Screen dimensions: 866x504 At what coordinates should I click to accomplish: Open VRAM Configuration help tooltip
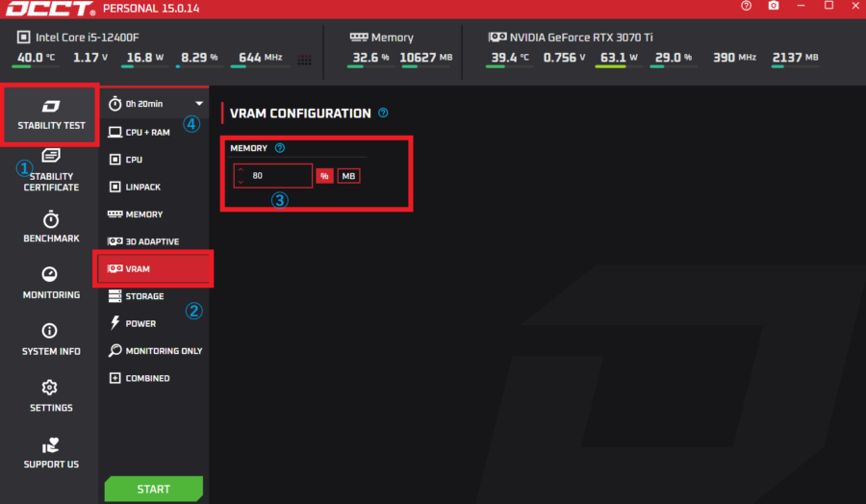coord(383,113)
